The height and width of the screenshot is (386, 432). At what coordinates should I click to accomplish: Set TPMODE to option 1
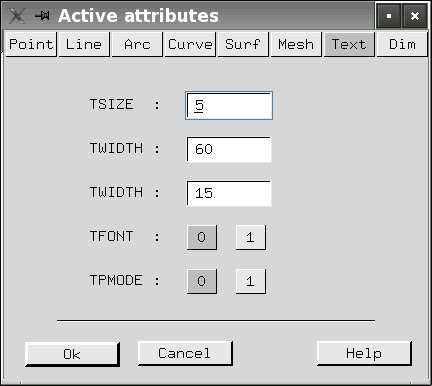click(x=251, y=281)
